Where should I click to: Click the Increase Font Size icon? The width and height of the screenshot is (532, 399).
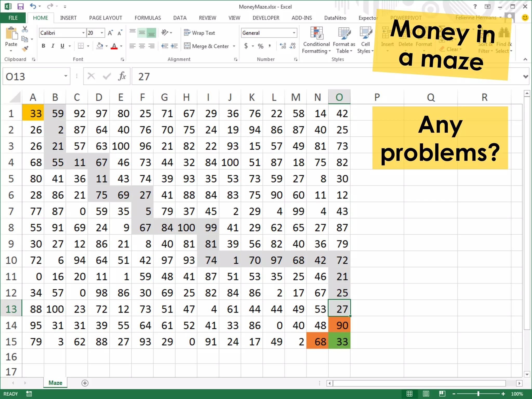(x=110, y=33)
